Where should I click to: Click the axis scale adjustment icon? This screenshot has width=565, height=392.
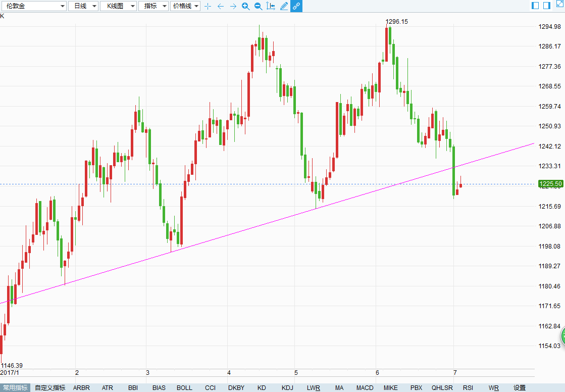(271, 6)
